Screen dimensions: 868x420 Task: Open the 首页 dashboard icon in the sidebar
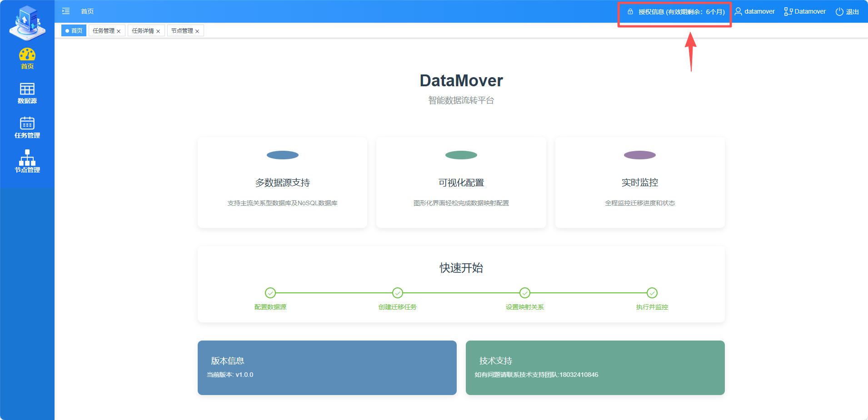[x=27, y=55]
